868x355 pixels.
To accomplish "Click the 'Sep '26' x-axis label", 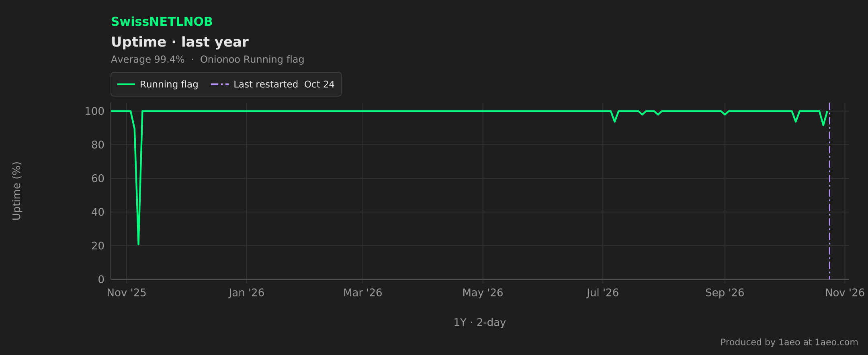I will coord(725,293).
